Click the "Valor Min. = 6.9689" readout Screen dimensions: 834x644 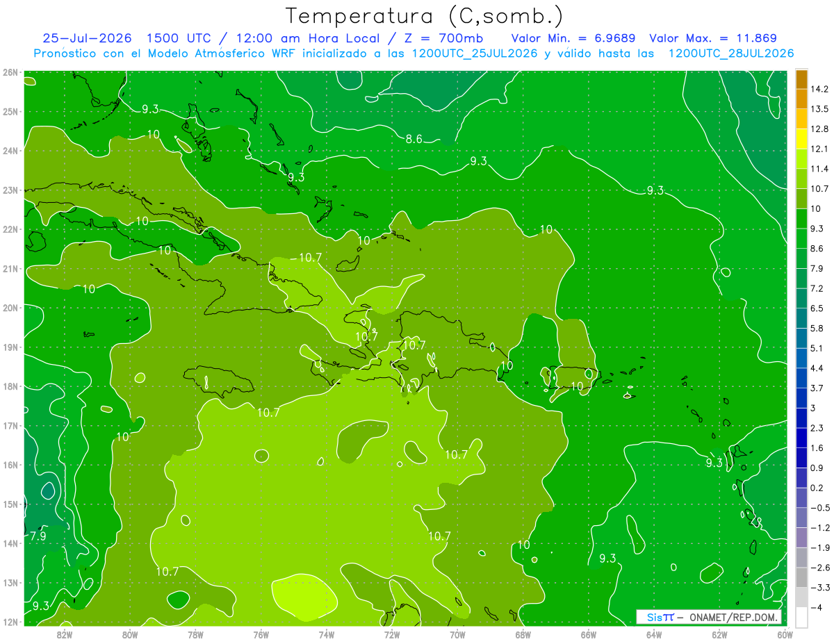point(573,38)
